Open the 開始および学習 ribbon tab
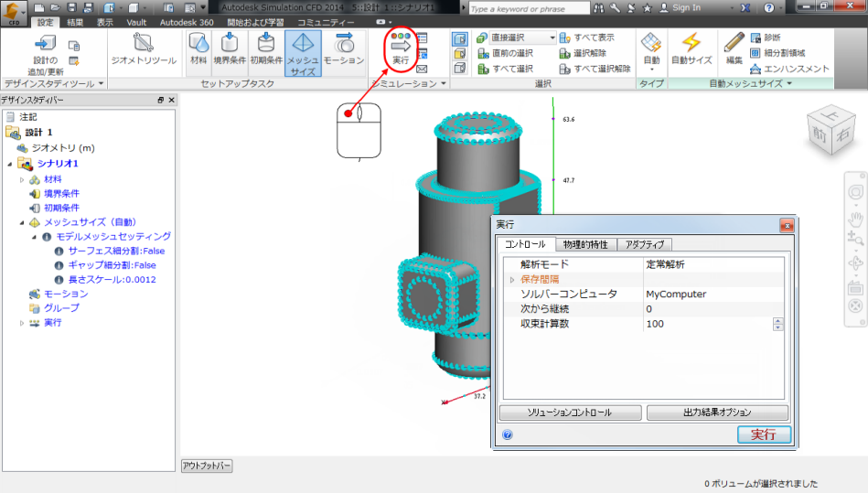The width and height of the screenshot is (868, 493). coord(256,22)
